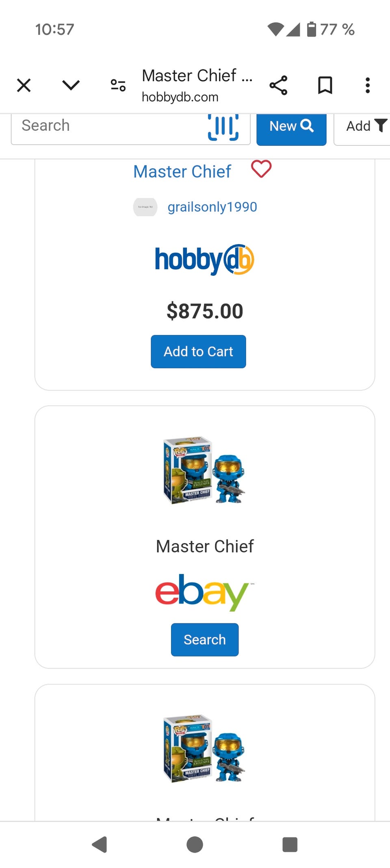The image size is (390, 868).
Task: Add the $875.00 item to cart
Action: [x=198, y=351]
